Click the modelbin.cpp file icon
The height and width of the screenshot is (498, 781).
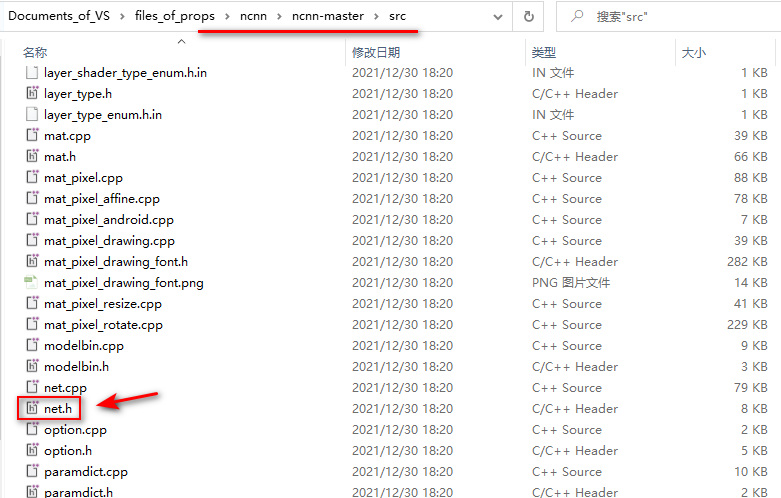pyautogui.click(x=32, y=345)
